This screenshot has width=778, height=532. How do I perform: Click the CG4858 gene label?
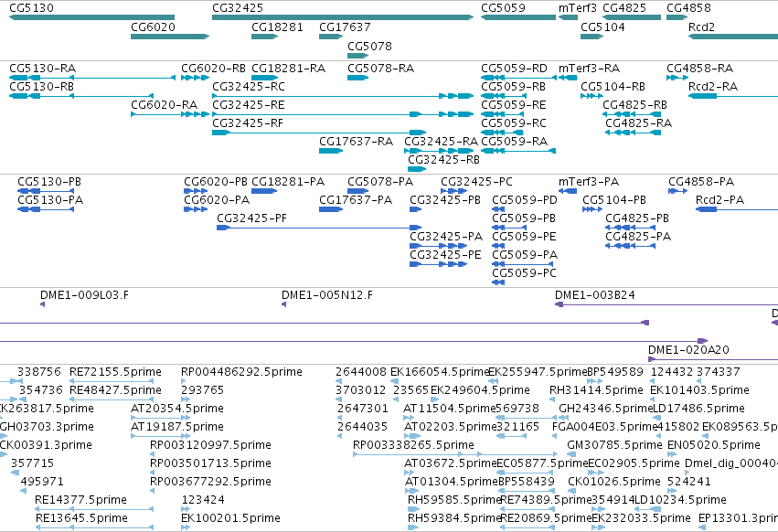coord(688,8)
